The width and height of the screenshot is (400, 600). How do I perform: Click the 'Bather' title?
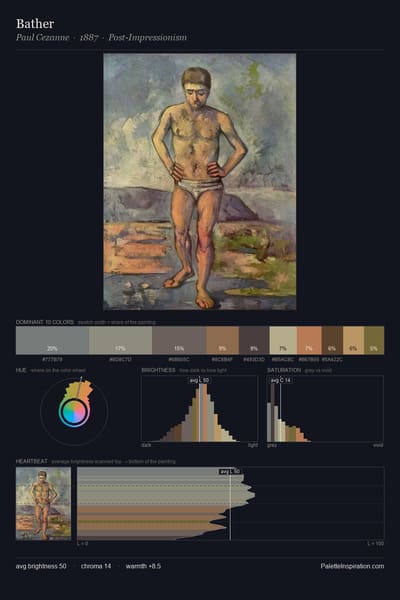tap(35, 24)
